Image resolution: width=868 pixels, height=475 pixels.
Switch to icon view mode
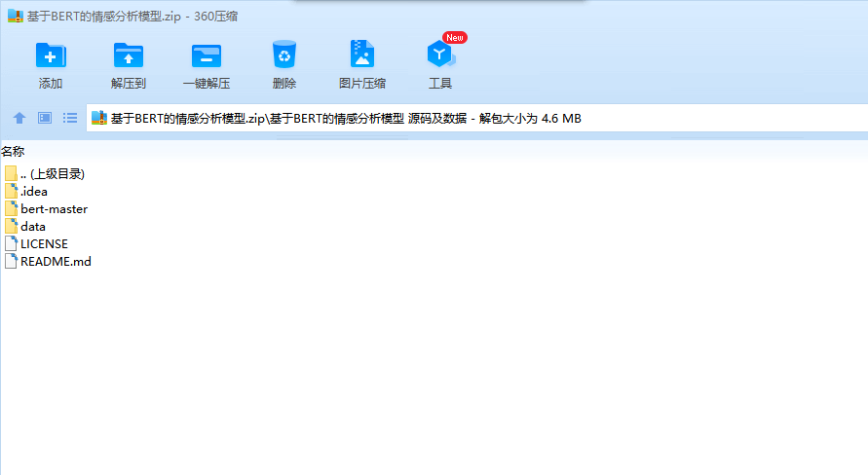point(45,118)
